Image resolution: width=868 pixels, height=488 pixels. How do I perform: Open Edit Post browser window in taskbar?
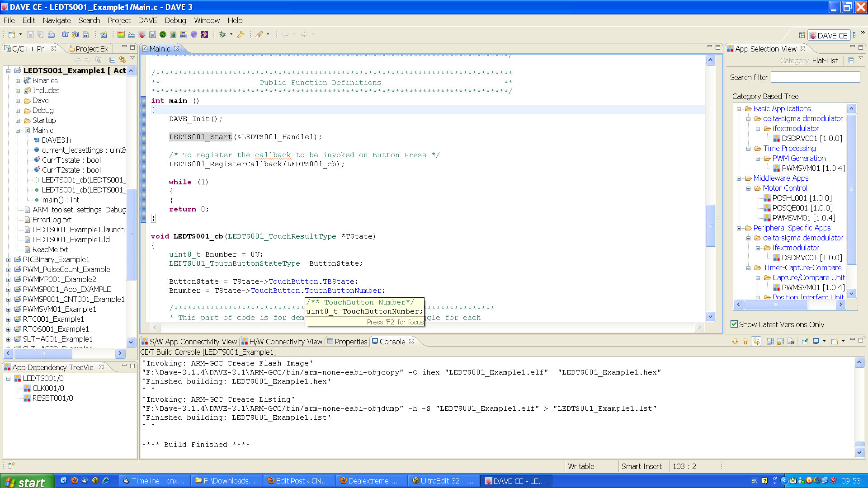pos(298,481)
